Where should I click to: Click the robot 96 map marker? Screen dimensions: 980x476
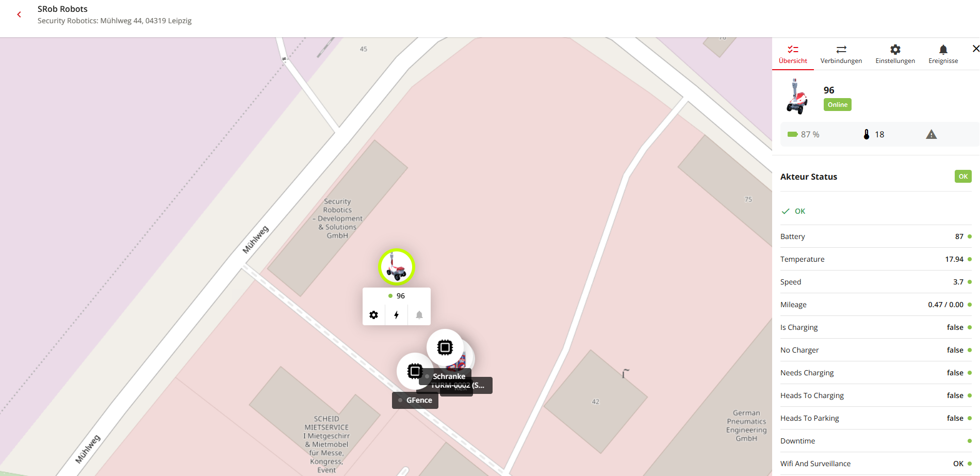(396, 267)
